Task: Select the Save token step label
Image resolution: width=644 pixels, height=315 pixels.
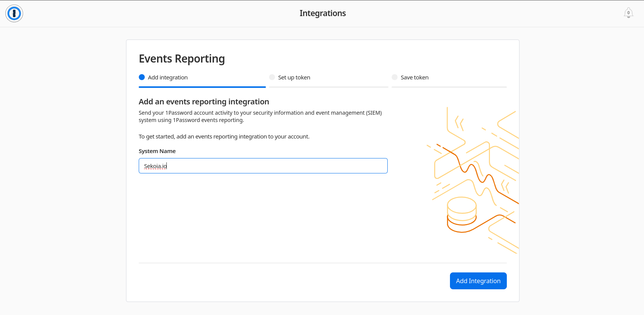Action: pyautogui.click(x=414, y=78)
